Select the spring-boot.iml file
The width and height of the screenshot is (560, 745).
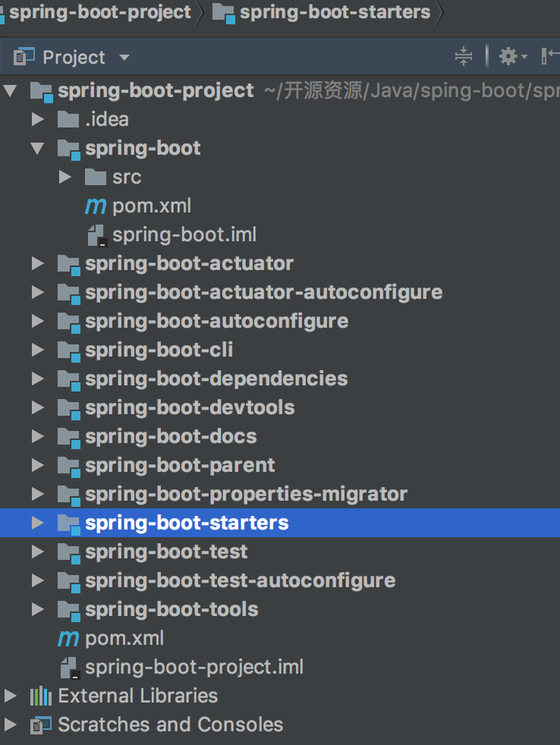coord(172,235)
